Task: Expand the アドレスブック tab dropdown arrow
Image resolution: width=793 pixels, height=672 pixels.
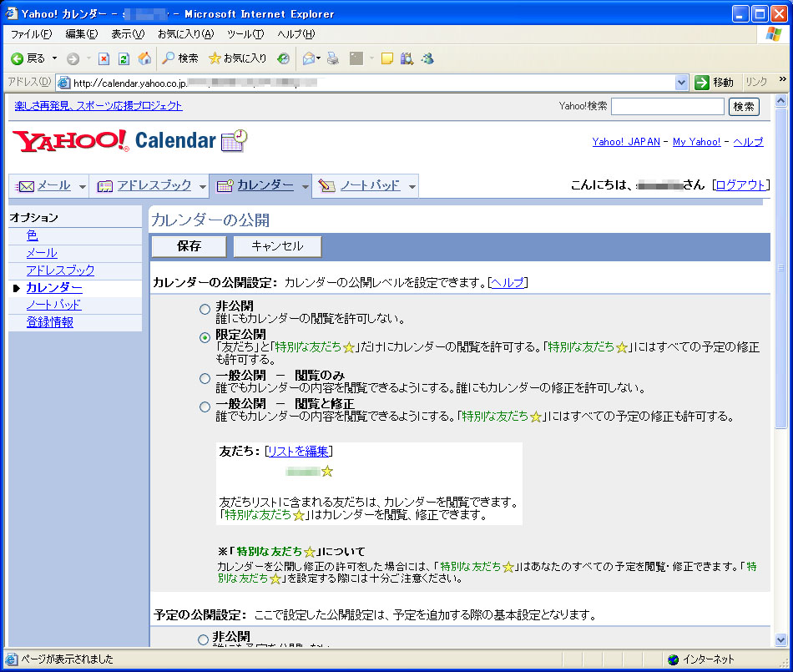Action: (x=203, y=187)
